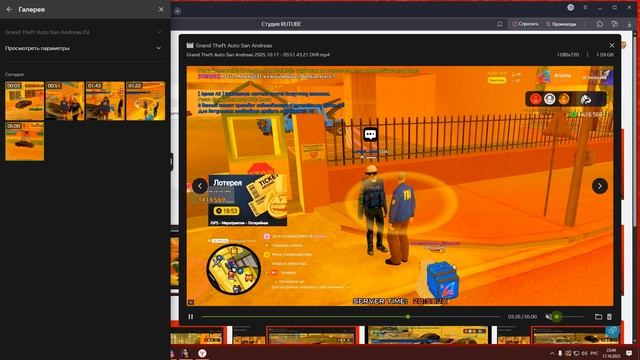Click the video seek bar handle
Screen dimensions: 640x360
coord(408,317)
